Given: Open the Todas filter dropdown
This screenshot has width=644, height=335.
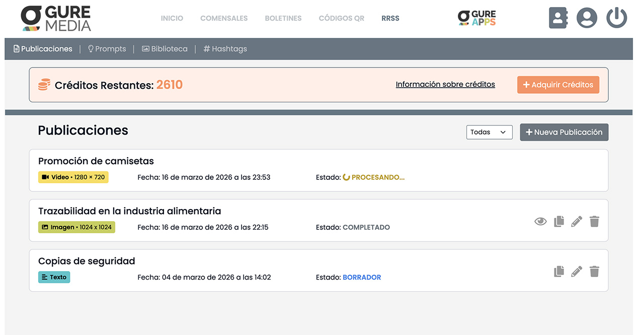Looking at the screenshot, I should tap(489, 132).
